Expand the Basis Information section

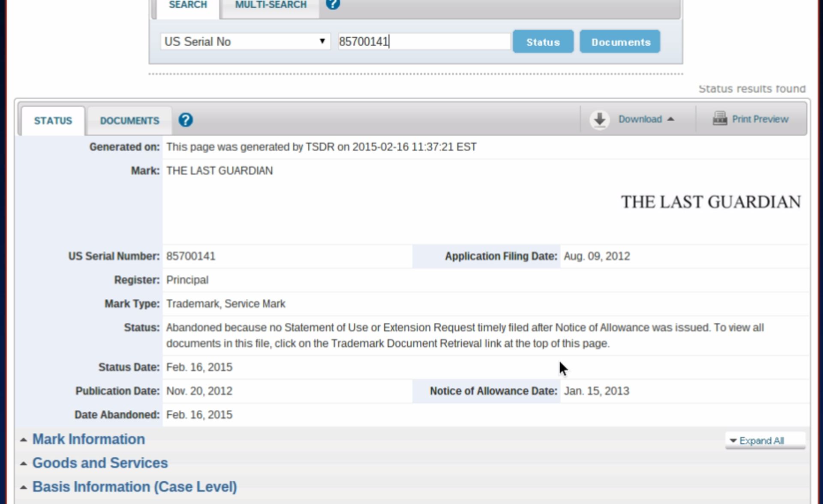134,486
